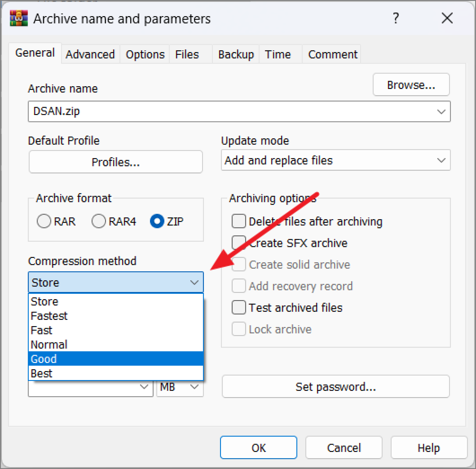476x469 pixels.
Task: Pick Good from compression list
Action: click(116, 359)
